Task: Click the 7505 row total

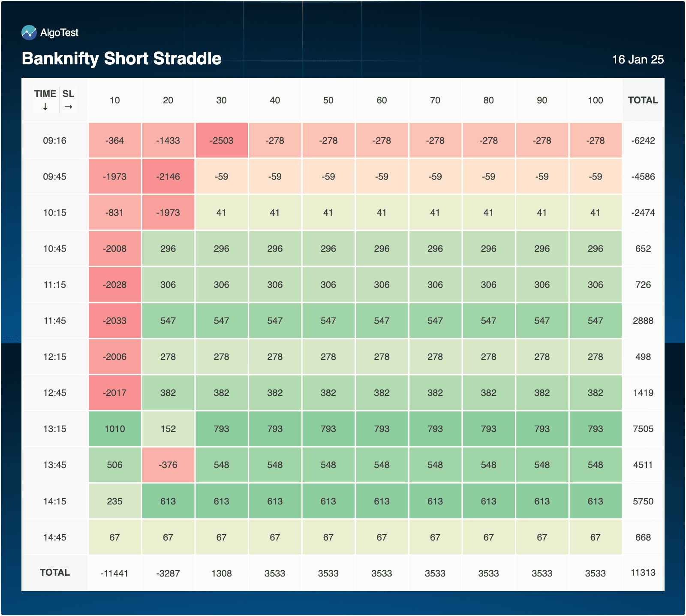Action: [x=643, y=429]
